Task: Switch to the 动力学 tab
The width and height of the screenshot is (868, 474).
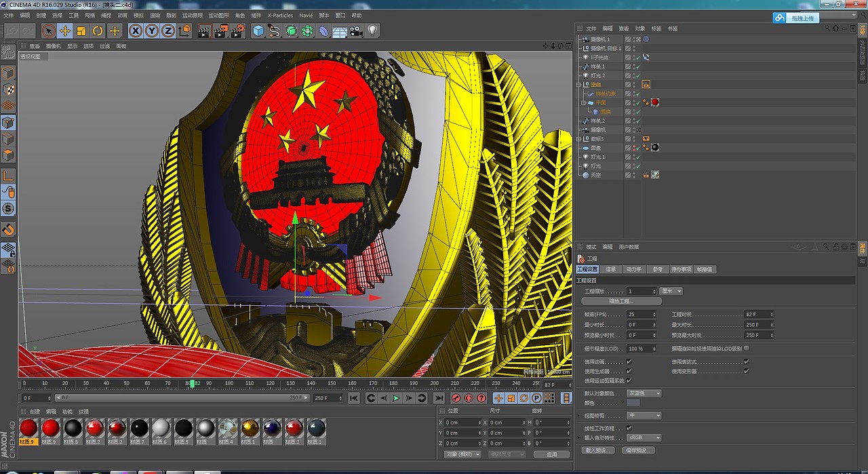Action: click(633, 269)
